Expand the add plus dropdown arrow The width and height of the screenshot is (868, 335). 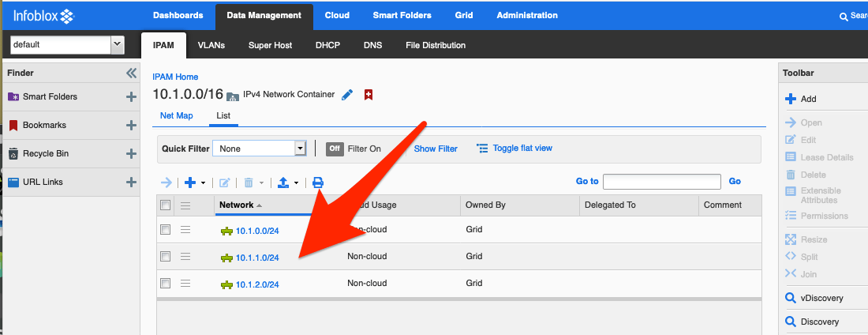point(203,183)
